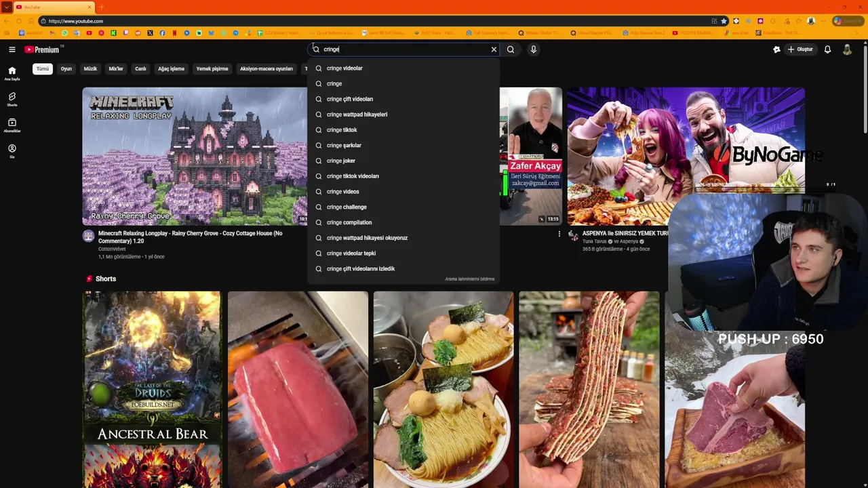Image resolution: width=868 pixels, height=488 pixels.
Task: Clear the search box with the X
Action: 494,49
